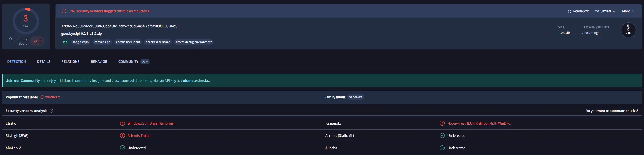Image resolution: width=644 pixels, height=155 pixels.
Task: Open the automate checks link
Action: tap(195, 81)
